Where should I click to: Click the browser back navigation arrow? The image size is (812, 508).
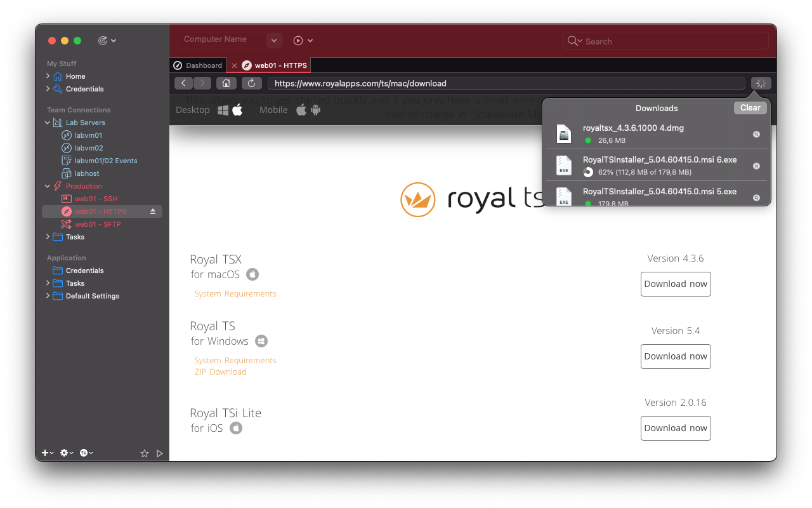click(x=183, y=83)
